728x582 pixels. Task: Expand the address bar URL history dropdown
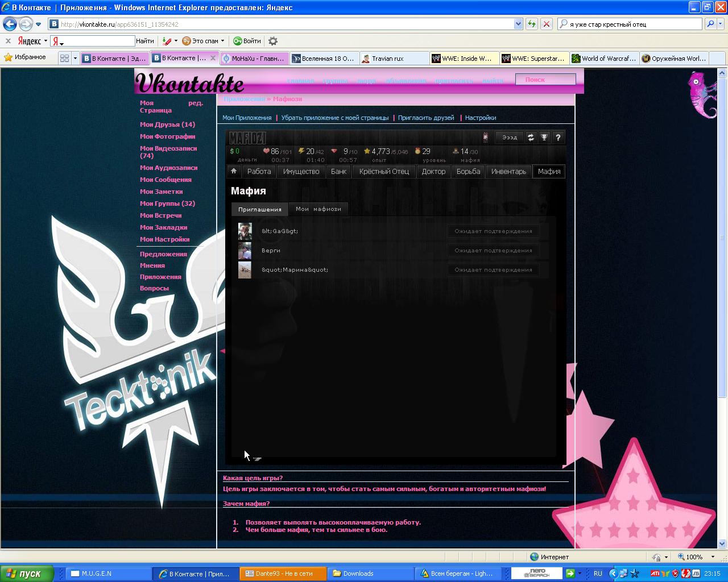(518, 24)
